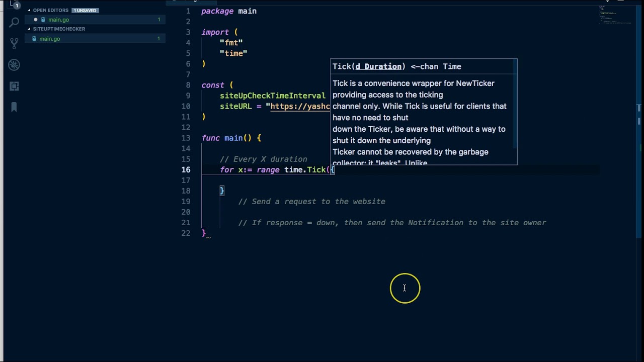The image size is (644, 362).
Task: Click line number 13 in the gutter
Action: click(x=186, y=138)
